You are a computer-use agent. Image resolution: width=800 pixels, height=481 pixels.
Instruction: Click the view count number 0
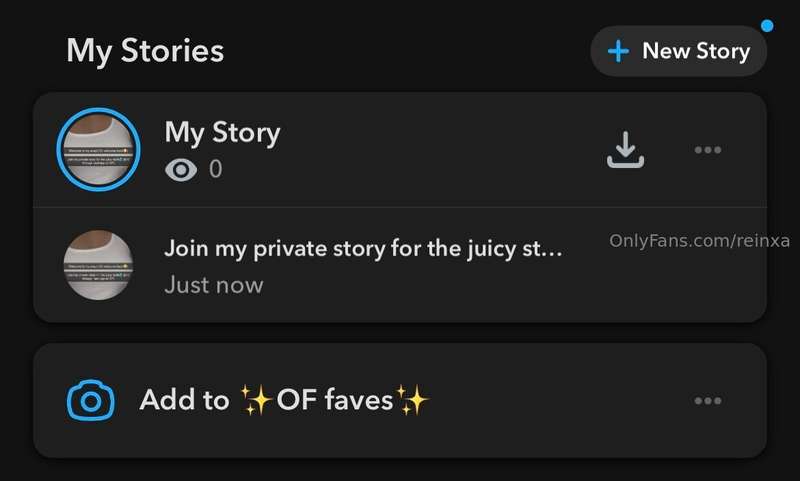click(215, 169)
